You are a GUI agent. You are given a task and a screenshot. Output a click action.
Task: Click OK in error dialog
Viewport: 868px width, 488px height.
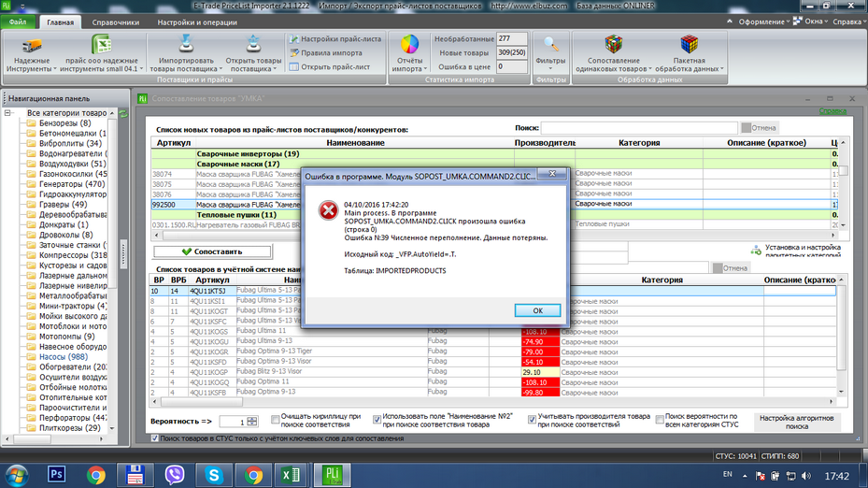(537, 310)
